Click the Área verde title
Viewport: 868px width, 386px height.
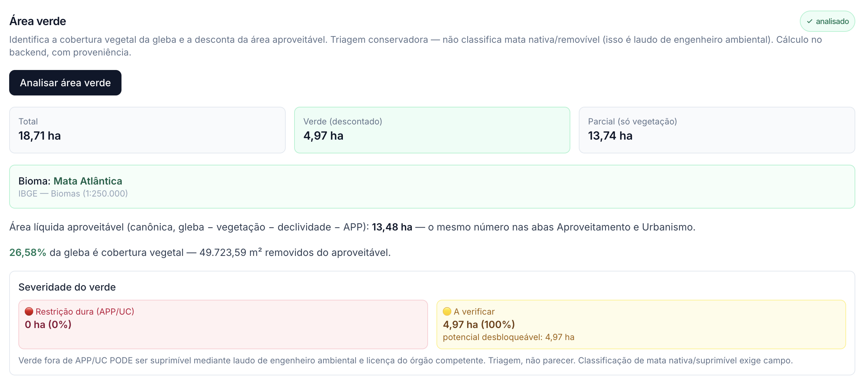point(37,21)
